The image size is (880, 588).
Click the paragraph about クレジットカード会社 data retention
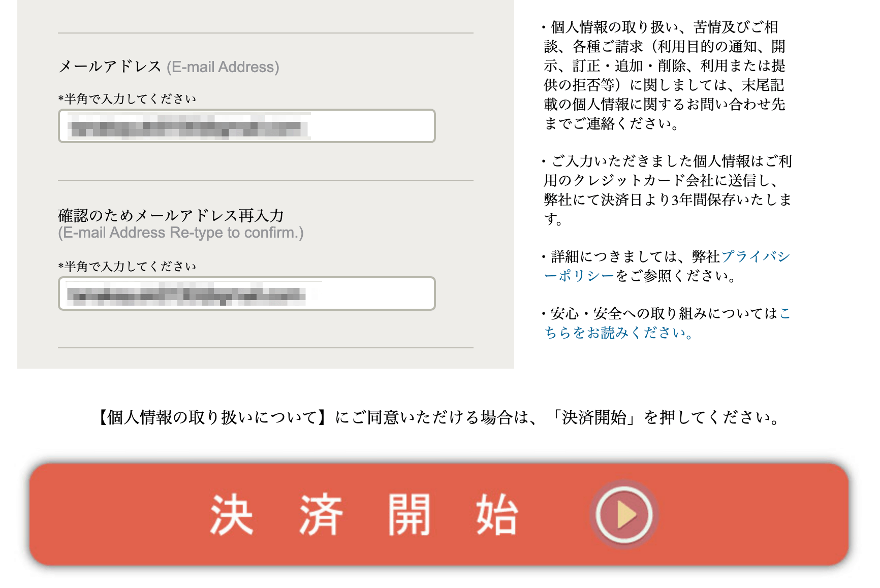coord(667,190)
